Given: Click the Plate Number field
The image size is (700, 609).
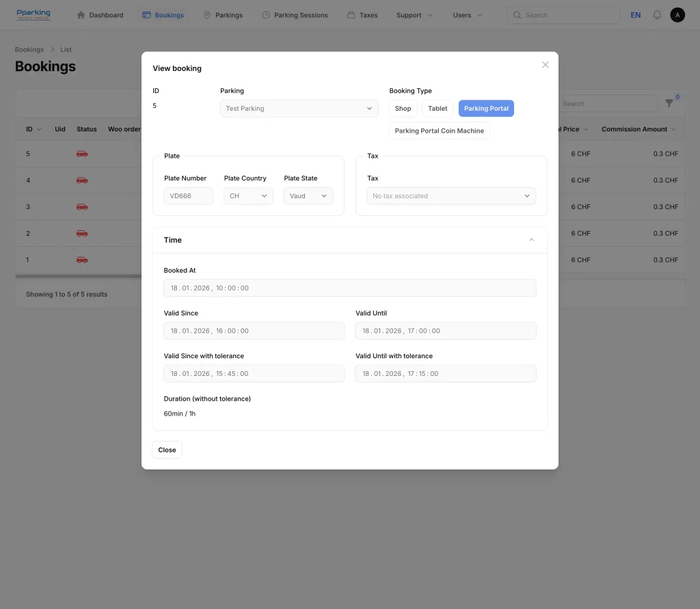Looking at the screenshot, I should (x=188, y=196).
